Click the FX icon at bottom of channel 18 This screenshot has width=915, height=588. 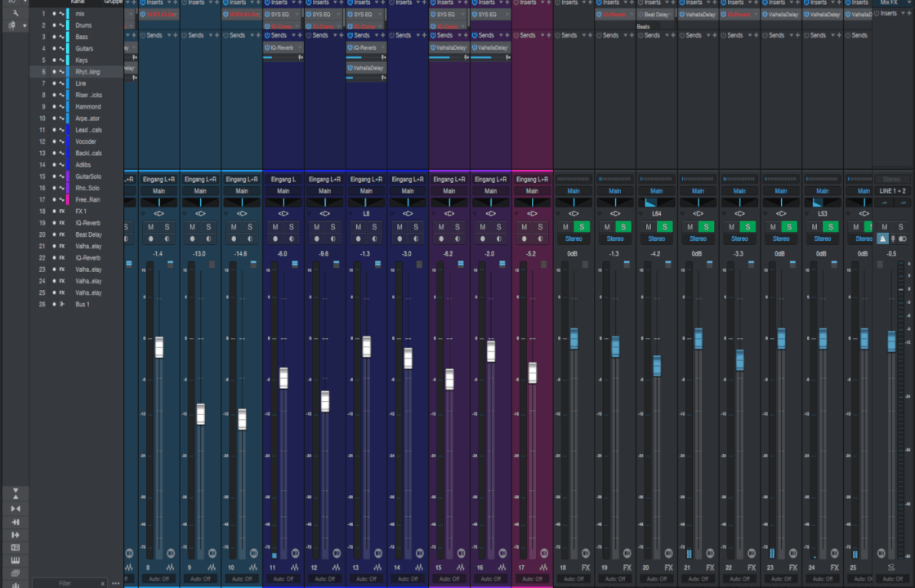tap(585, 567)
